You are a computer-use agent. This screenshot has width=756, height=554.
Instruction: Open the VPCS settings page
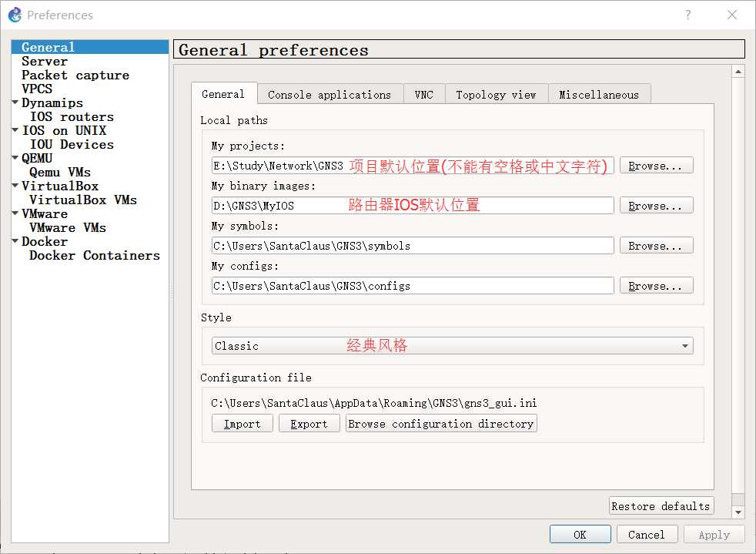[37, 89]
